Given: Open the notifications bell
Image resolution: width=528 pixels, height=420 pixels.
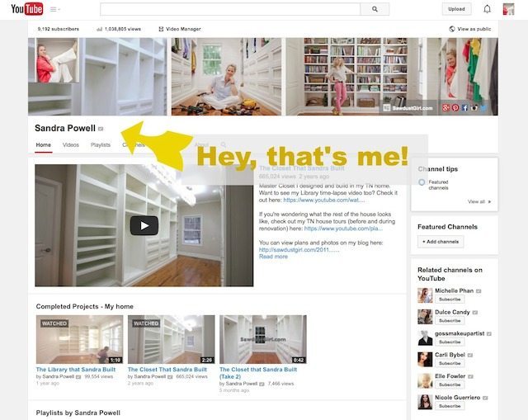Looking at the screenshot, I should coord(487,9).
